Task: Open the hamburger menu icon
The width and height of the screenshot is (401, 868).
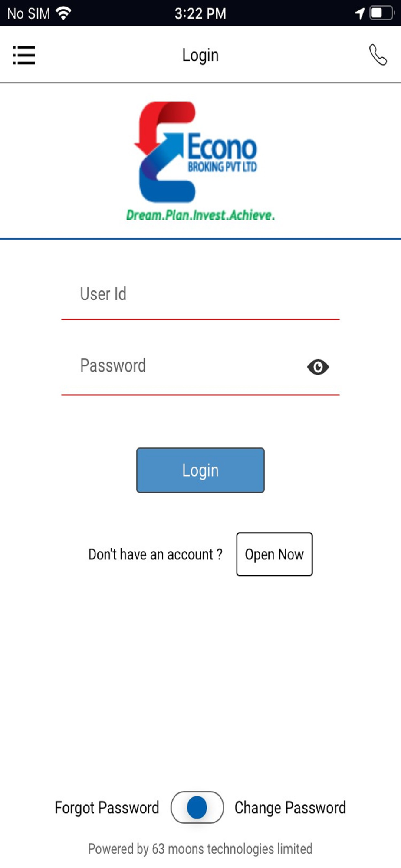Action: click(24, 55)
